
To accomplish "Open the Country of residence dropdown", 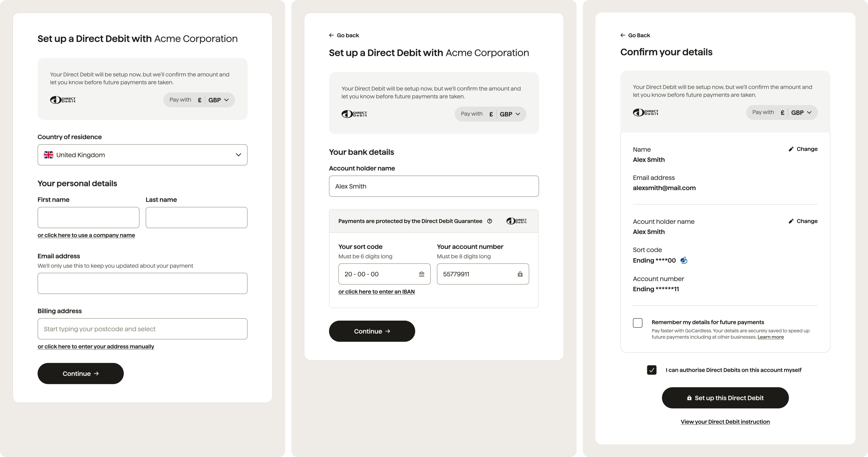I will point(143,155).
